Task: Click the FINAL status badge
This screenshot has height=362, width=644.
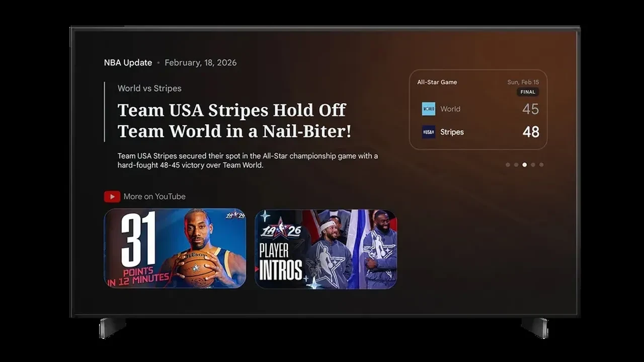Action: coord(527,92)
